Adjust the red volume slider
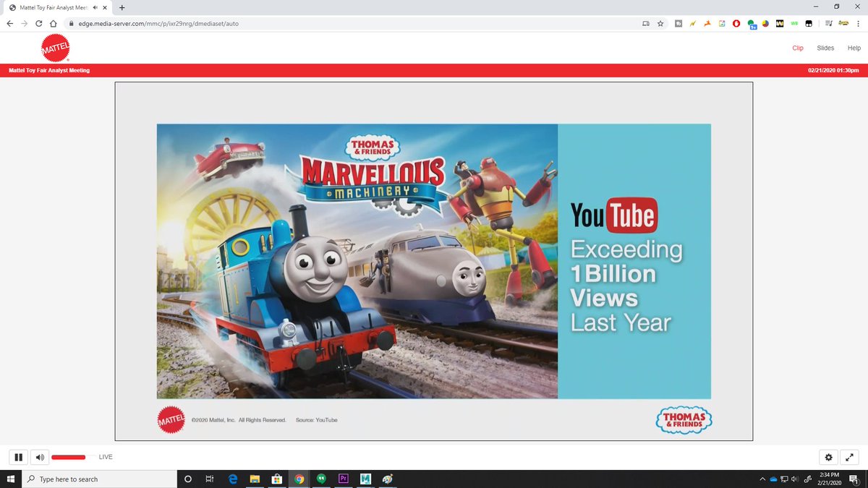Viewport: 868px width, 488px height. coord(69,457)
